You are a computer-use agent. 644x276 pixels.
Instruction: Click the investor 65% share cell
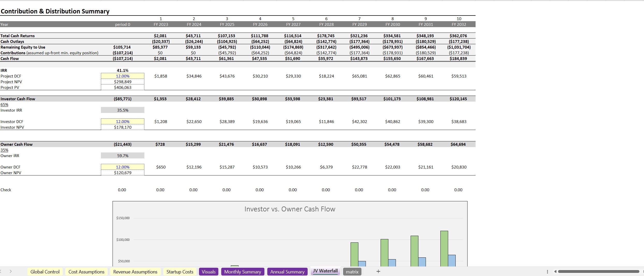click(4, 104)
